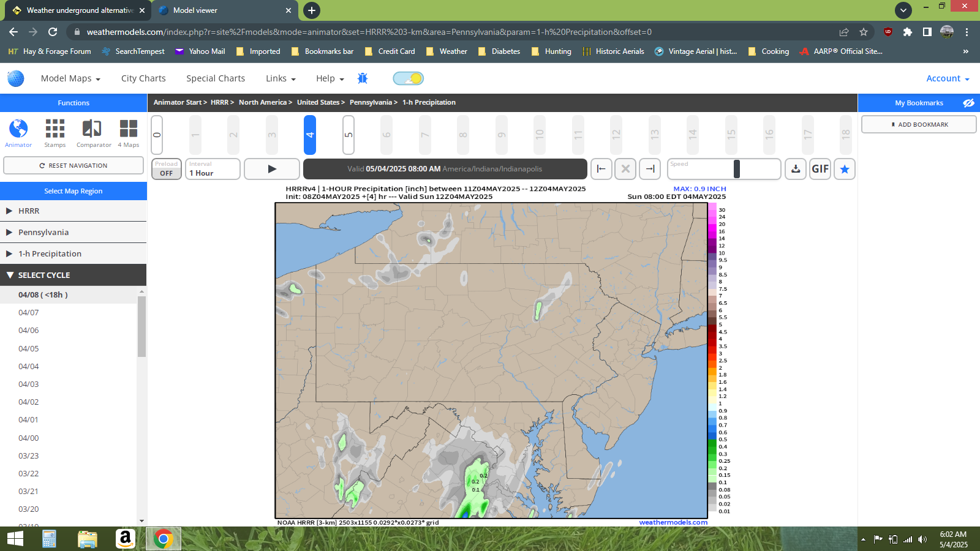This screenshot has width=980, height=551.
Task: Open Amazon app in taskbar
Action: 125,539
